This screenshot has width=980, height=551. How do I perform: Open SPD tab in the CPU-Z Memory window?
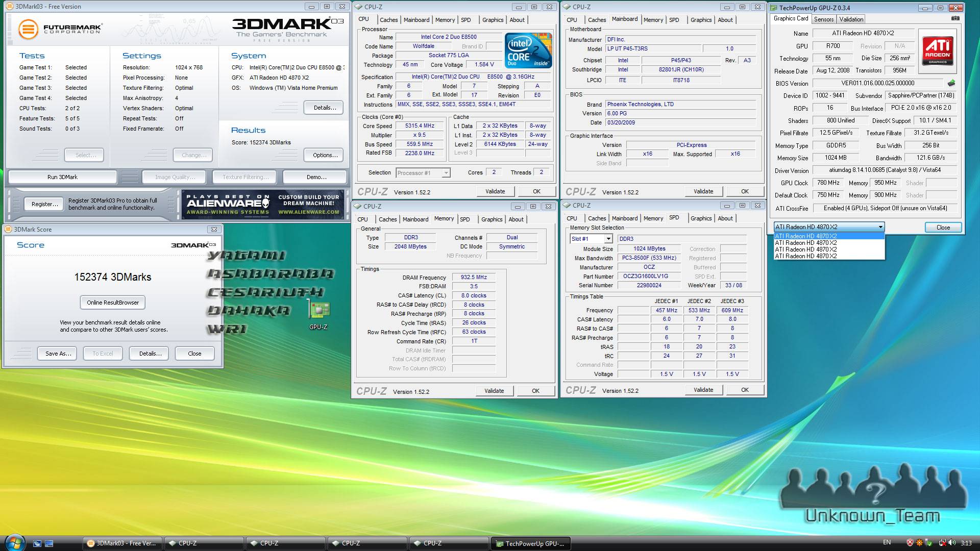pyautogui.click(x=464, y=219)
